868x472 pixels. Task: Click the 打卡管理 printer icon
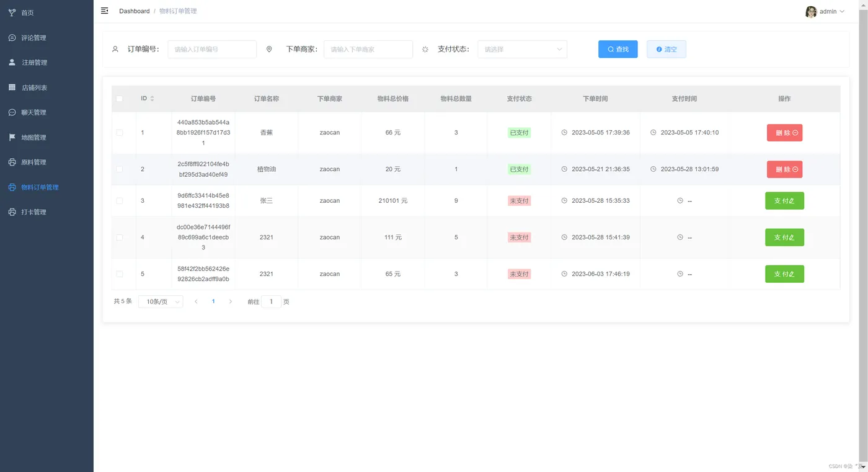(x=12, y=212)
